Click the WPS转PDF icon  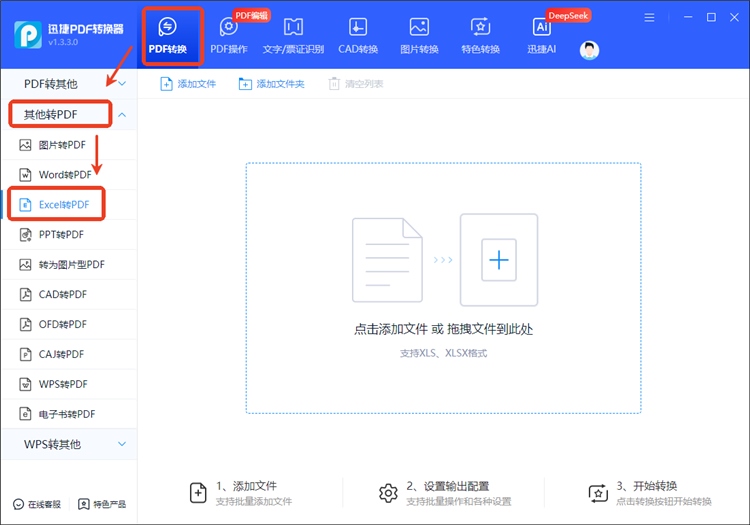click(25, 384)
